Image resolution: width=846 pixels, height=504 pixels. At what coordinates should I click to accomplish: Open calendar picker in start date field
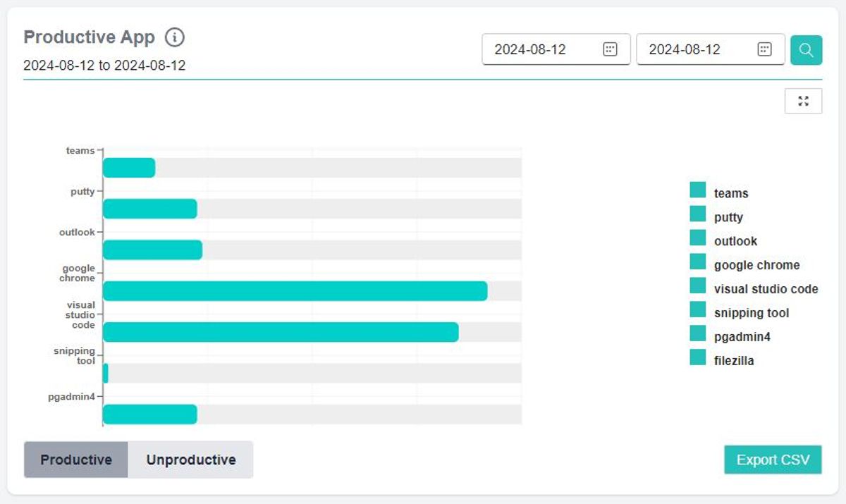(x=610, y=49)
